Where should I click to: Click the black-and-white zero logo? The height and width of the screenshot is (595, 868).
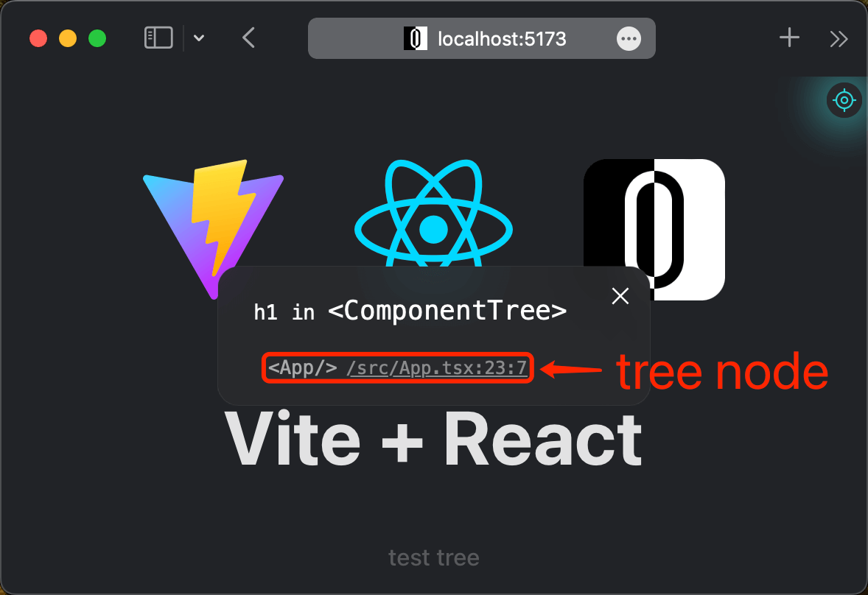654,230
